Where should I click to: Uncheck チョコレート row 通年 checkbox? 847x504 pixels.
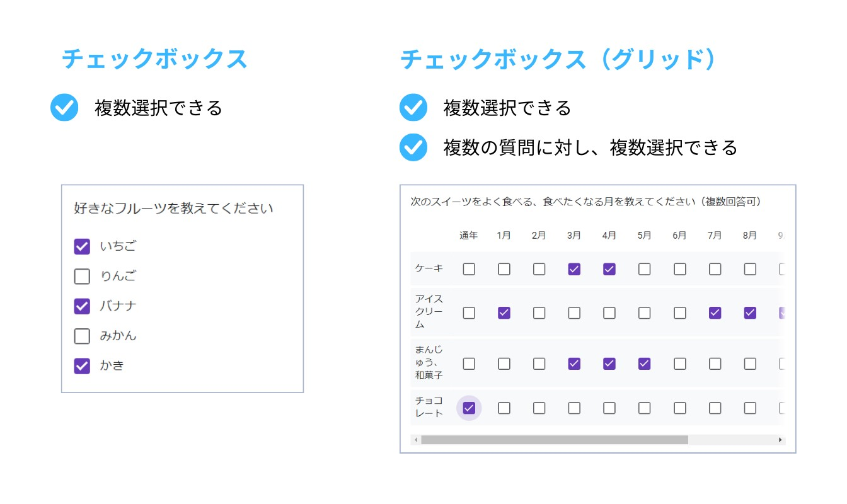(x=469, y=408)
